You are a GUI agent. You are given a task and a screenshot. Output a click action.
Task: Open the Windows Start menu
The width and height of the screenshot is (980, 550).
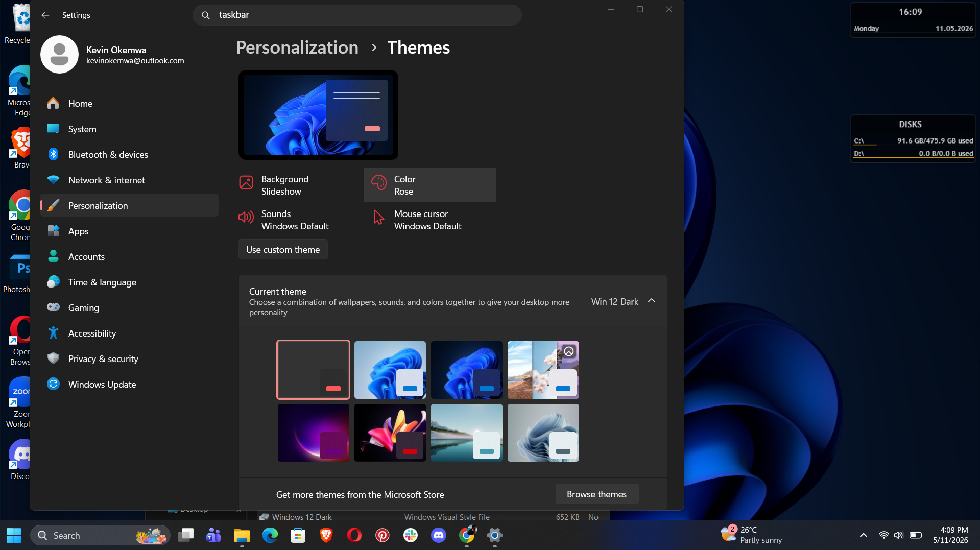14,535
